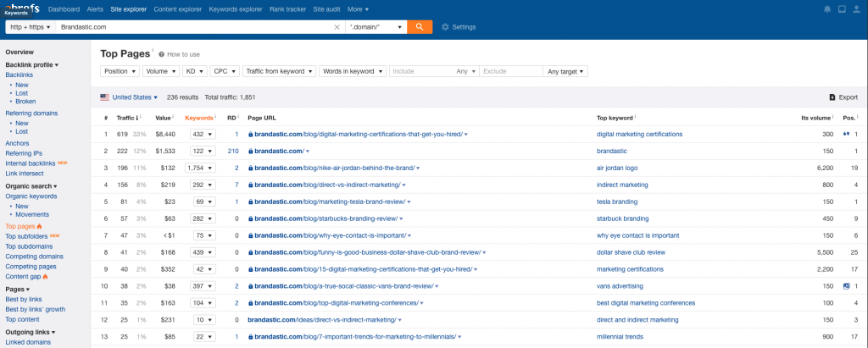Open the Position filter dropdown
Viewport: 868px width, 348px height.
click(x=120, y=71)
